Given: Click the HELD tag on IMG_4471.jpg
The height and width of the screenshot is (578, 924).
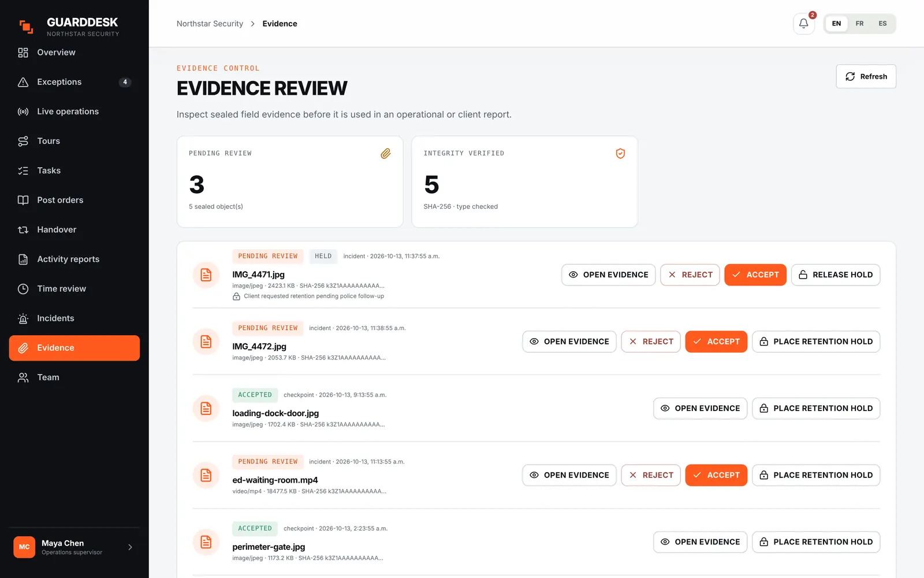Looking at the screenshot, I should coord(323,256).
